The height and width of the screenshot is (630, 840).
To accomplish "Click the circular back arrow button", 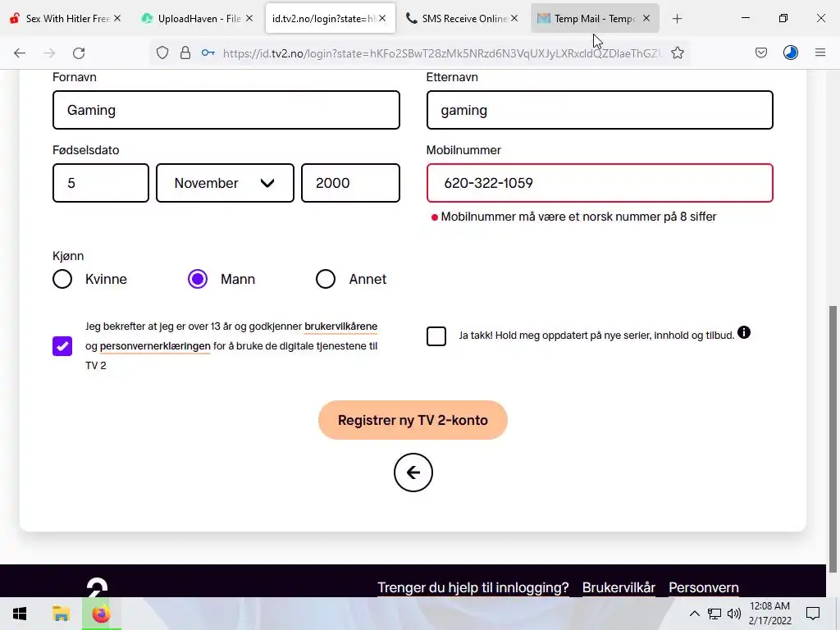I will click(x=413, y=472).
